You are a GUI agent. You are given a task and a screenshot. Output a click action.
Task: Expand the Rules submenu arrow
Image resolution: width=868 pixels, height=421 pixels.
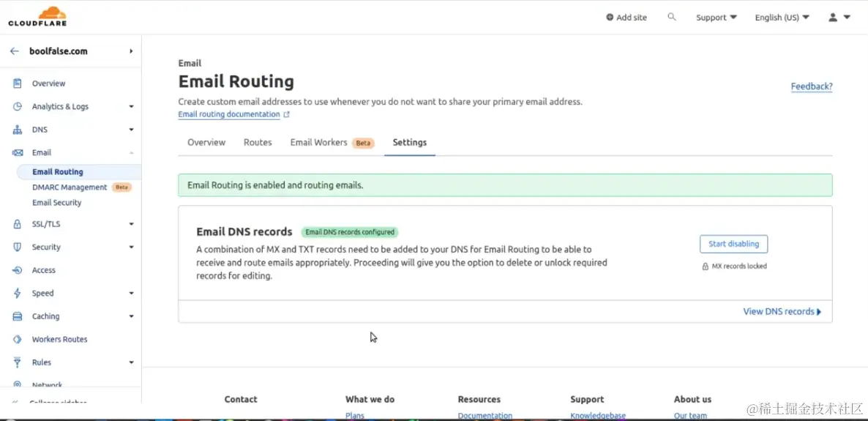click(x=131, y=362)
